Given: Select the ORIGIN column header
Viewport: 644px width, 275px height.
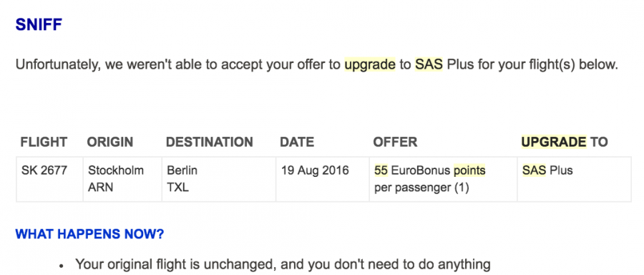Looking at the screenshot, I should (x=109, y=143).
